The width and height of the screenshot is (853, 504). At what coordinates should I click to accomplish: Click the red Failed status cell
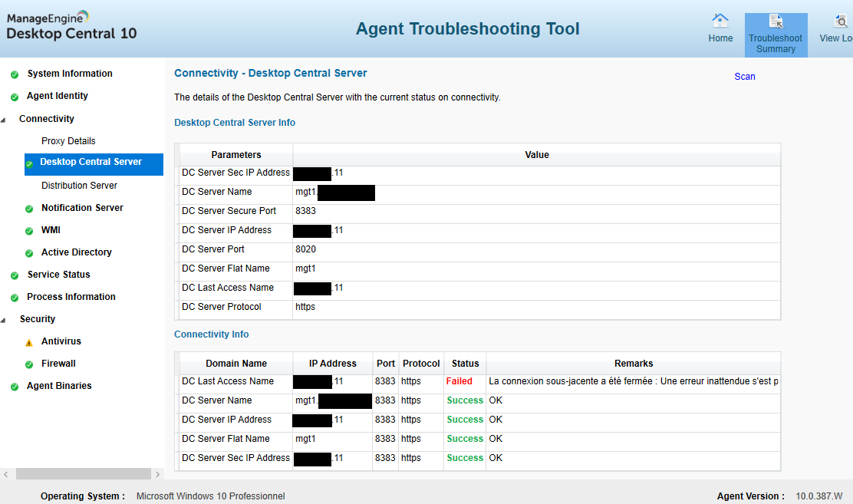coord(459,381)
